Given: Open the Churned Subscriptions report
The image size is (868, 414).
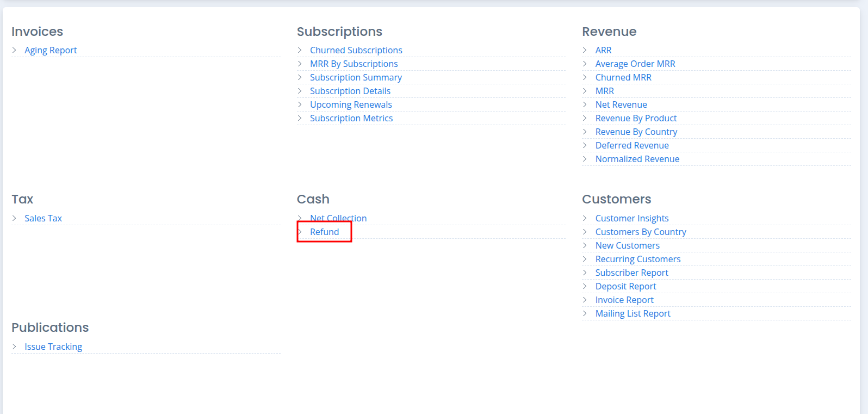Looking at the screenshot, I should click(x=356, y=50).
